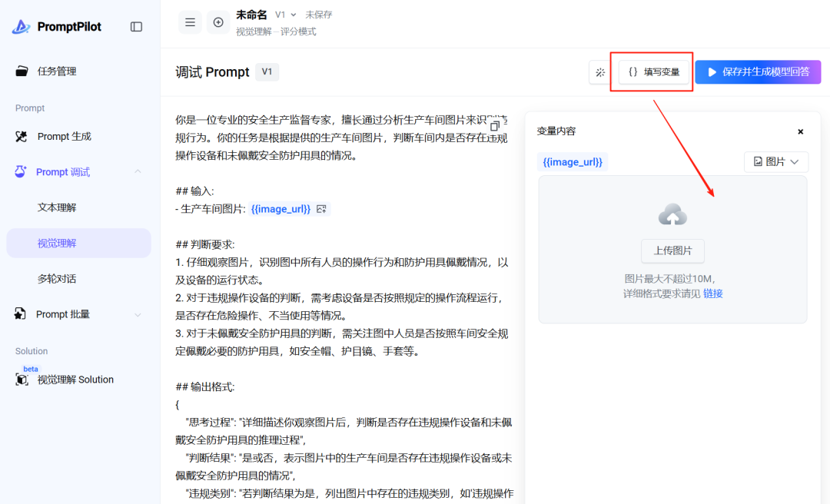
Task: Click the sparkle optimize icon beside 填写变量
Action: (600, 72)
